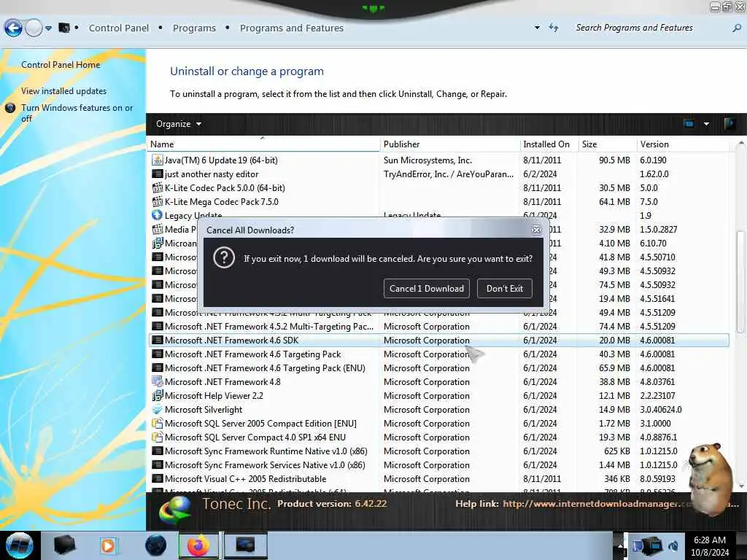Click the change view icon in toolbar
This screenshot has height=560, width=747.
tap(689, 124)
